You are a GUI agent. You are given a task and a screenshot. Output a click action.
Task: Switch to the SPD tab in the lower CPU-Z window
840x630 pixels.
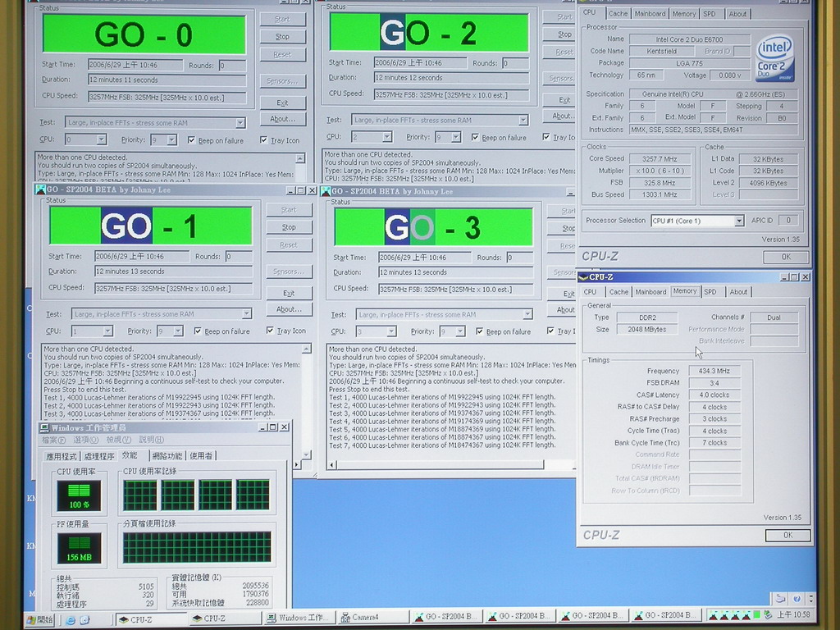coord(710,292)
